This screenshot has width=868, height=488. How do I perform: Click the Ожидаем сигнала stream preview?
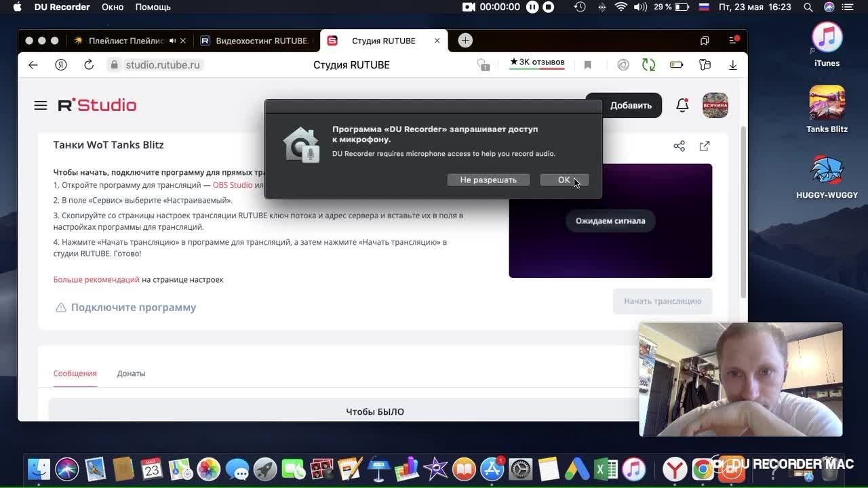(x=610, y=221)
